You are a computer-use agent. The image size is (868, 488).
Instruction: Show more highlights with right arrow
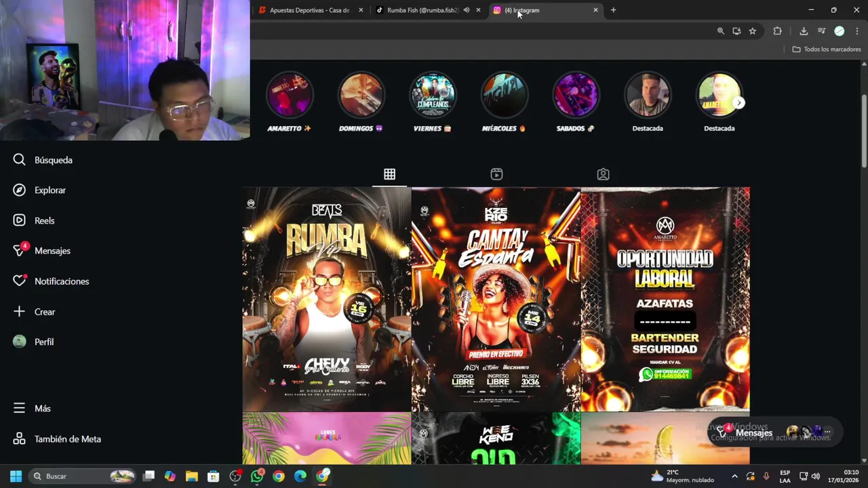tap(739, 103)
